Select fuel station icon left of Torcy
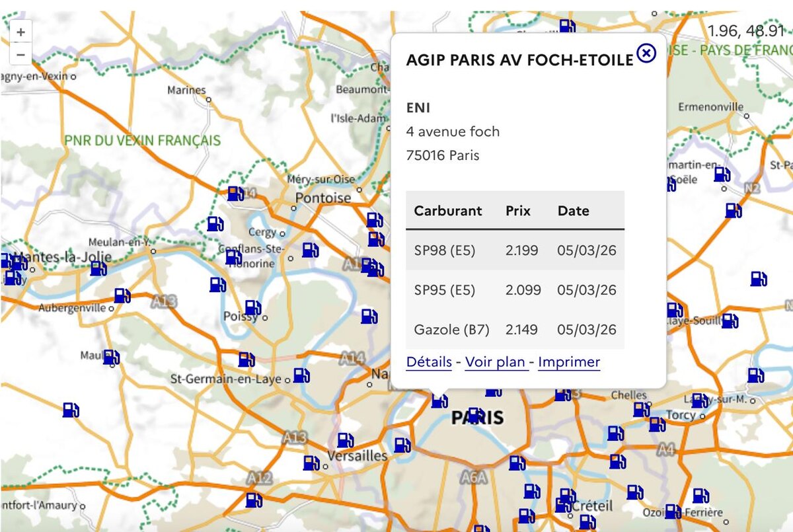Screen dimensions: 793x532 [x=657, y=424]
